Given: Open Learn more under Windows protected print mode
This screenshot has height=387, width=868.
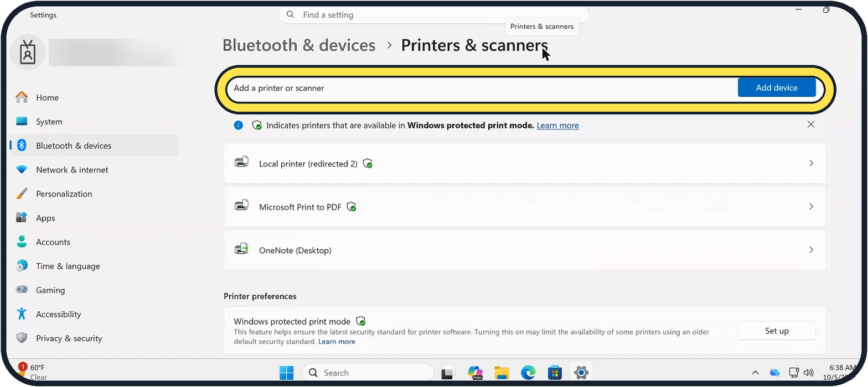Looking at the screenshot, I should 337,342.
